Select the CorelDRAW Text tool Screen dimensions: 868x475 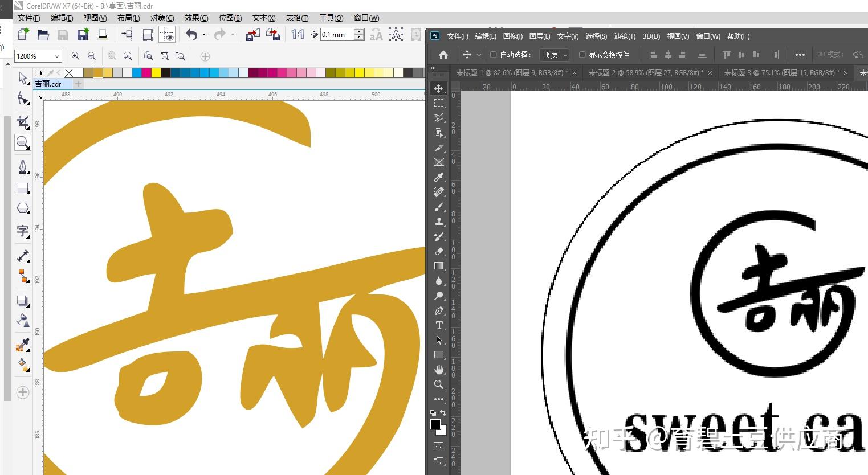tap(23, 231)
